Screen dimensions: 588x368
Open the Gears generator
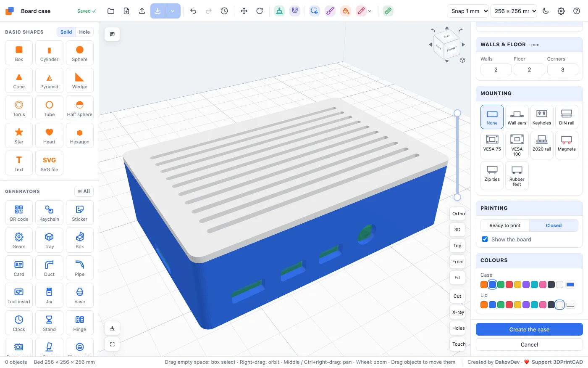pyautogui.click(x=19, y=240)
